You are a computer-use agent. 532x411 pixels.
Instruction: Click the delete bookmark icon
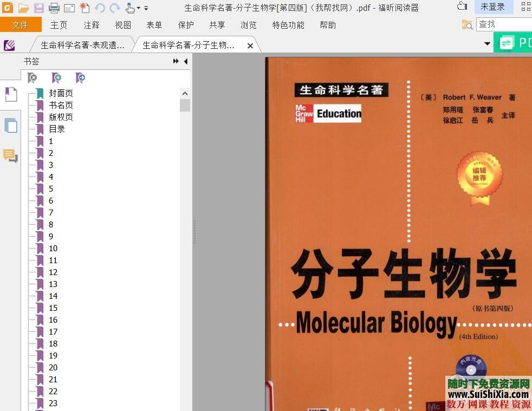click(x=31, y=77)
